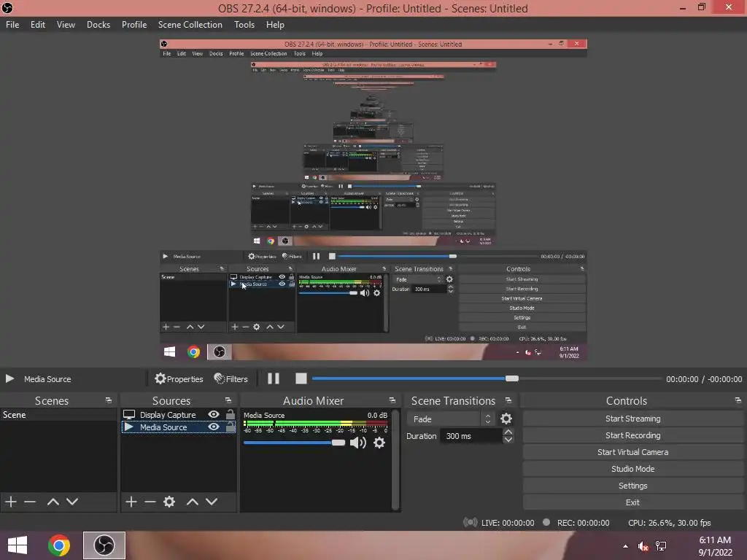Remove selected source with minus icon
Screen dimensions: 747x560
pyautogui.click(x=150, y=502)
